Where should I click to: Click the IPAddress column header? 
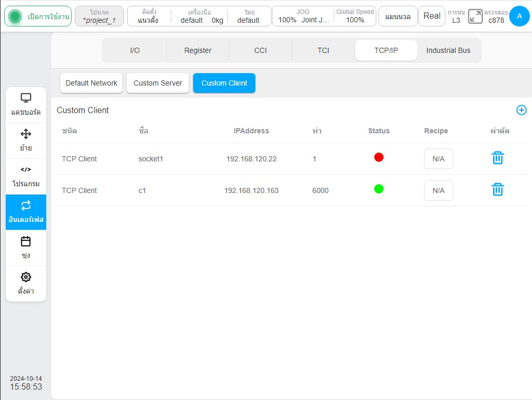251,131
